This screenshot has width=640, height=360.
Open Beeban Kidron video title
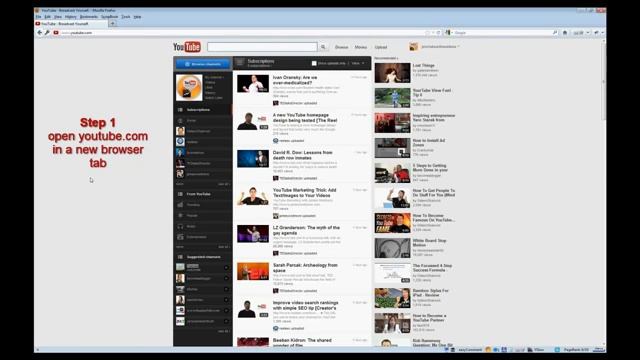point(302,342)
